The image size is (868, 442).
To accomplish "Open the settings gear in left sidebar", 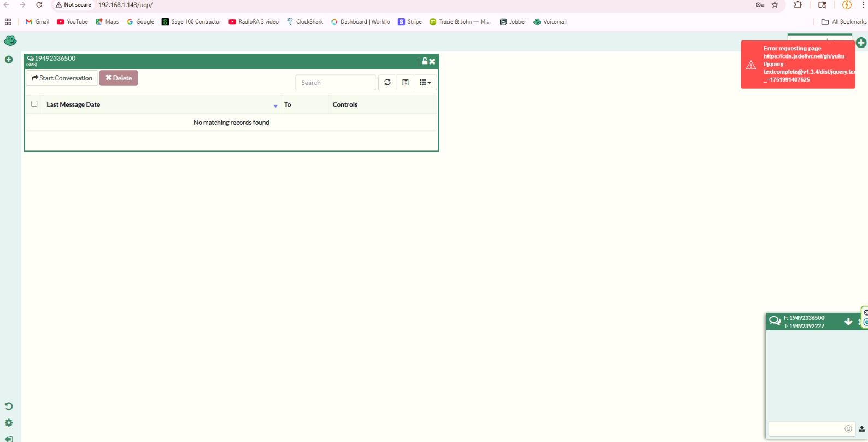I will click(x=9, y=423).
